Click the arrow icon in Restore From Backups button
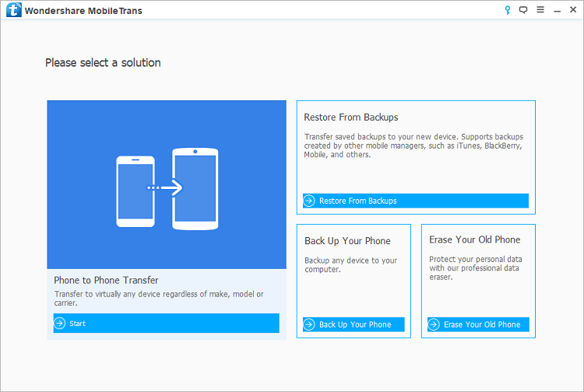 point(309,201)
